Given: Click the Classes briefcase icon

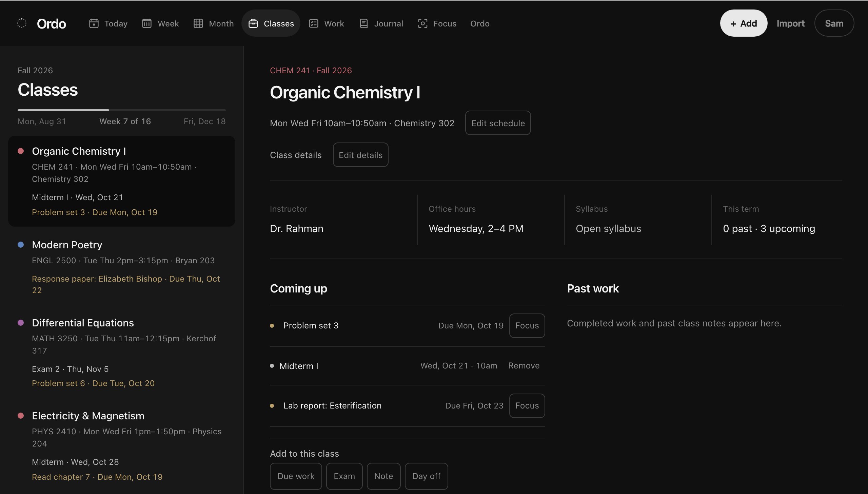Looking at the screenshot, I should point(253,23).
